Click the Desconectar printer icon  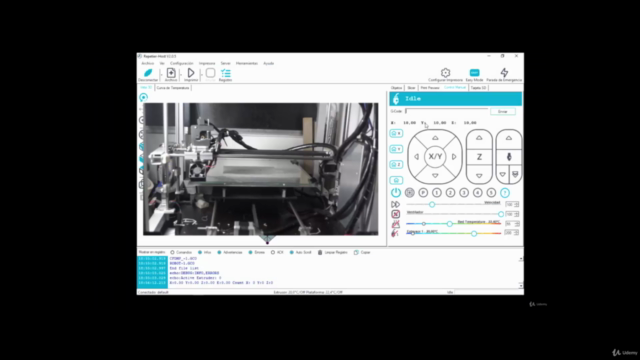[148, 73]
